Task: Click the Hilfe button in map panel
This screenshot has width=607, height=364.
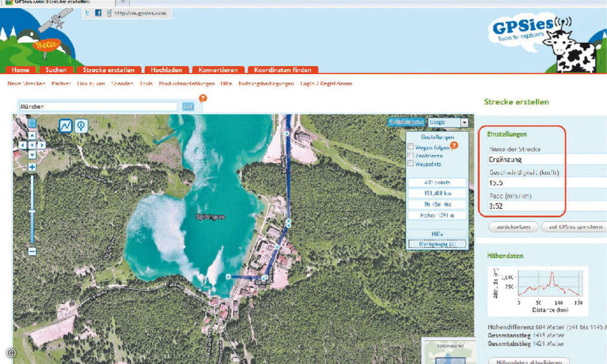Action: [x=437, y=234]
